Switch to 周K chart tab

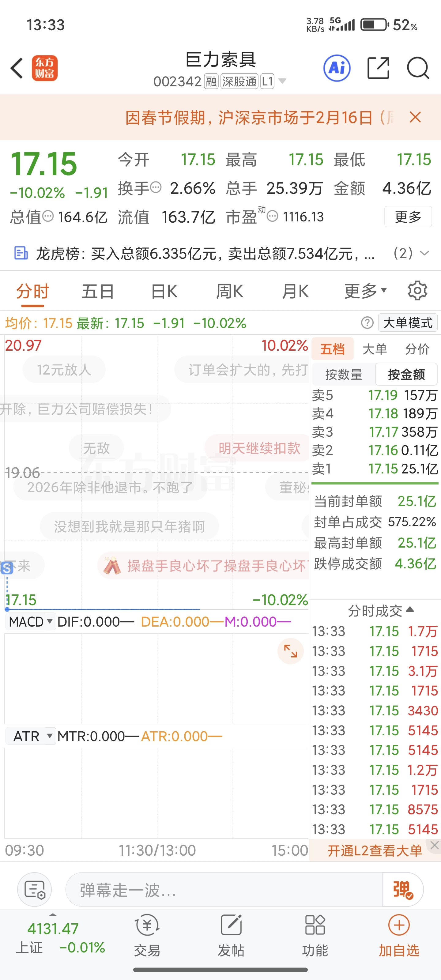tap(229, 291)
